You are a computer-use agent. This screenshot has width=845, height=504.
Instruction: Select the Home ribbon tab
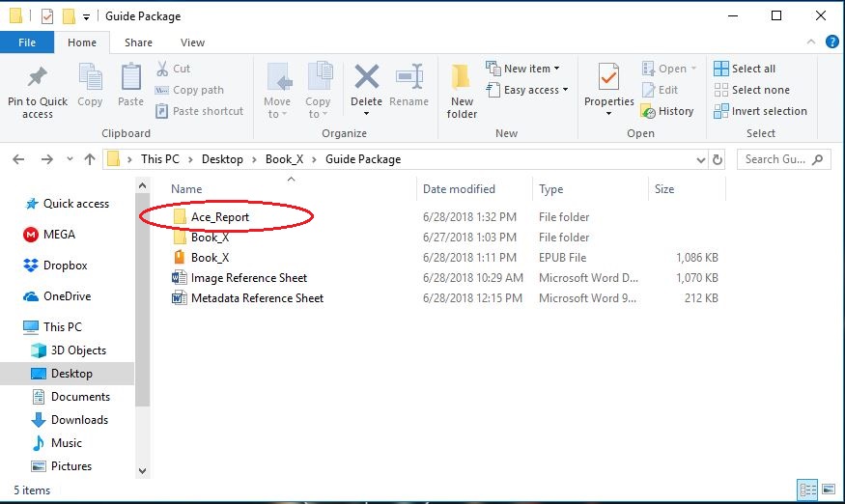82,42
